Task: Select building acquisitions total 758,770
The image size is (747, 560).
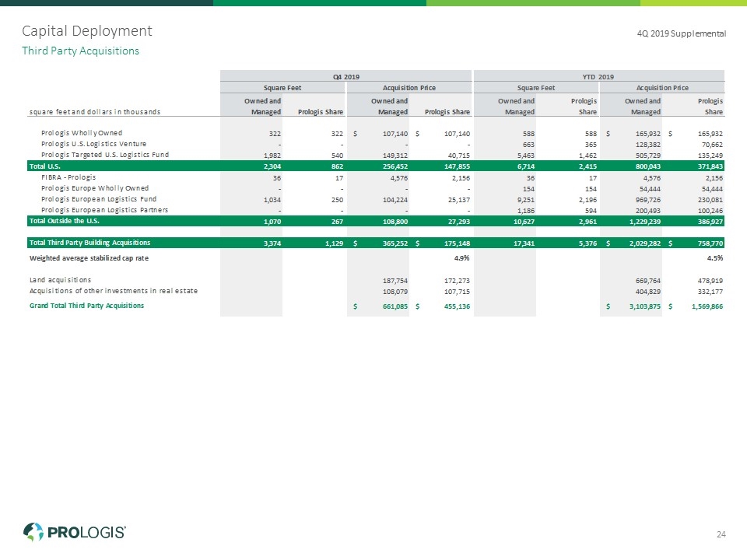Action: (x=710, y=243)
